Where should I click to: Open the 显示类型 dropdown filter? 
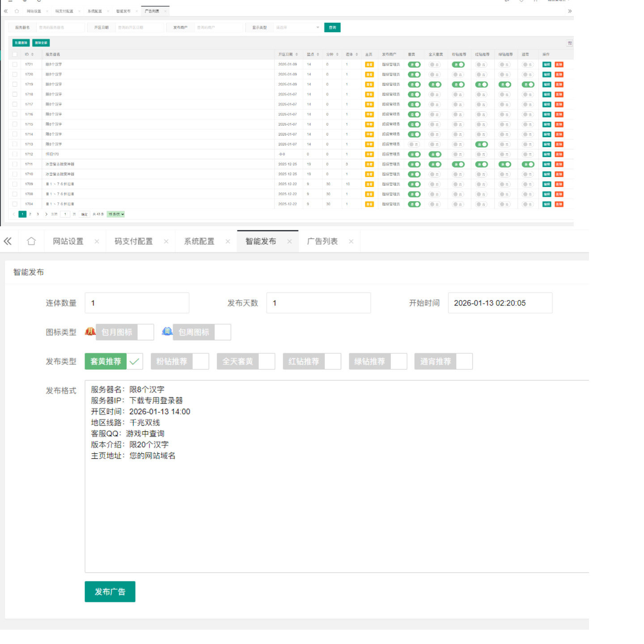coord(297,28)
